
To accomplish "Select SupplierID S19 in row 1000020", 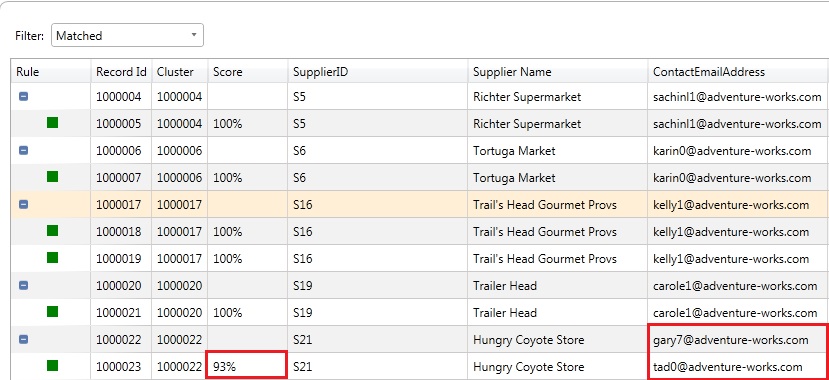I will [378, 285].
